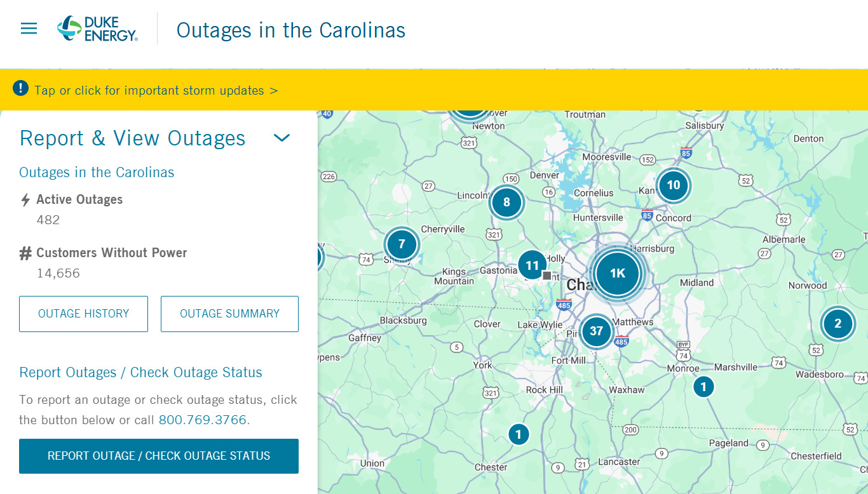Click Report Outage / Check Outage Status button
The width and height of the screenshot is (868, 494).
159,456
